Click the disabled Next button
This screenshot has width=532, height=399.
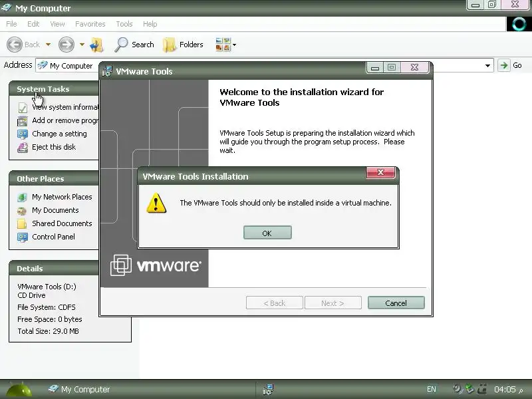click(333, 303)
